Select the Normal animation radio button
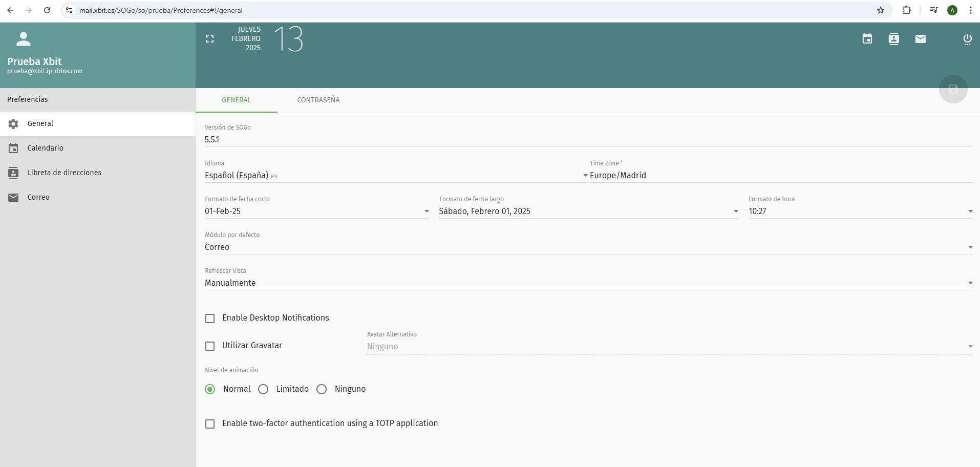Viewport: 980px width, 467px height. point(210,389)
